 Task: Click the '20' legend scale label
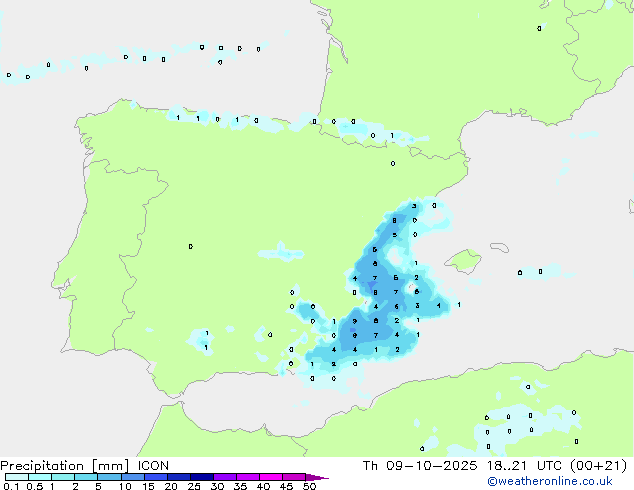(x=171, y=486)
